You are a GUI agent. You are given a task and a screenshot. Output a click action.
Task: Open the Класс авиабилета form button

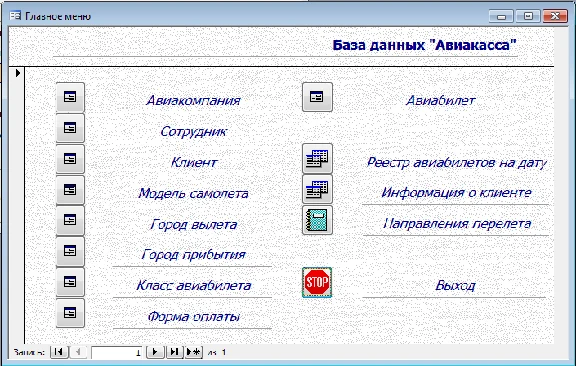click(70, 282)
